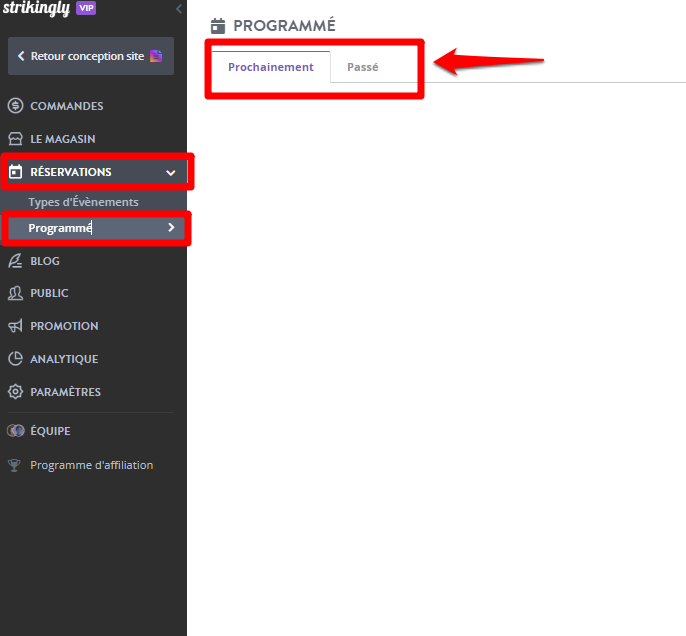686x636 pixels.
Task: Click the PROGRAMMÉ page heading
Action: (x=284, y=25)
